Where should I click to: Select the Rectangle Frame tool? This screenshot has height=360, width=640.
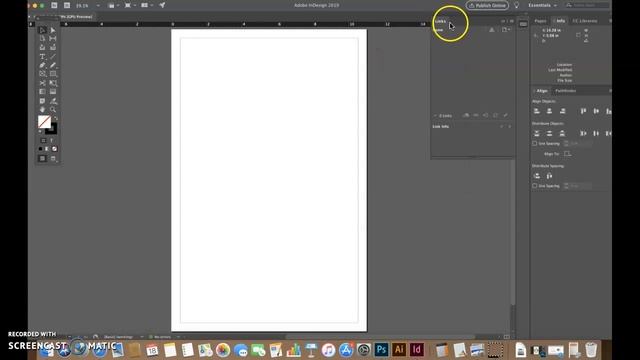[42, 74]
